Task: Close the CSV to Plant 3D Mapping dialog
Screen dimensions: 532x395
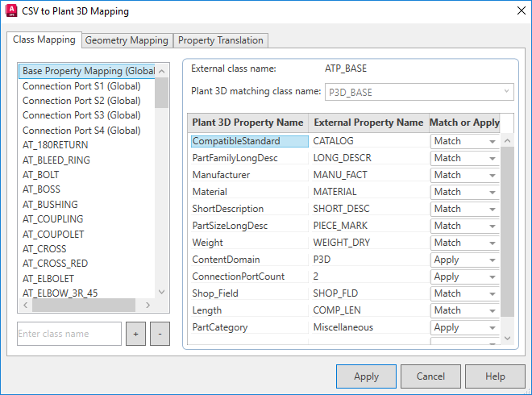Action: (522, 10)
